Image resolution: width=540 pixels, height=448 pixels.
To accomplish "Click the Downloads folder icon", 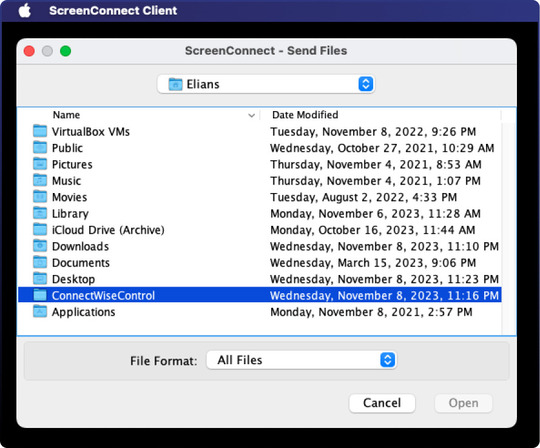I will coord(40,246).
